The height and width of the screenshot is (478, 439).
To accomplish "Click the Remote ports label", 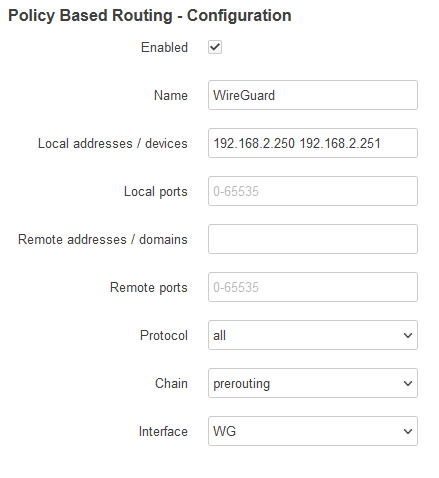I will pos(149,288).
